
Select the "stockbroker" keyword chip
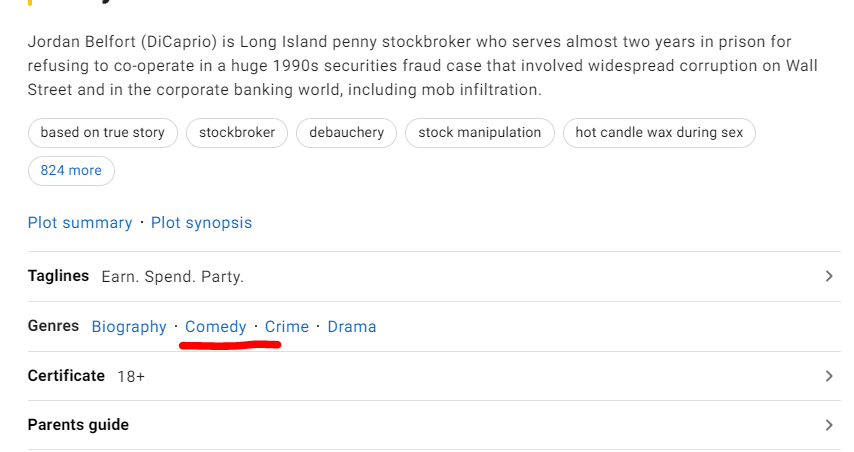(x=238, y=133)
